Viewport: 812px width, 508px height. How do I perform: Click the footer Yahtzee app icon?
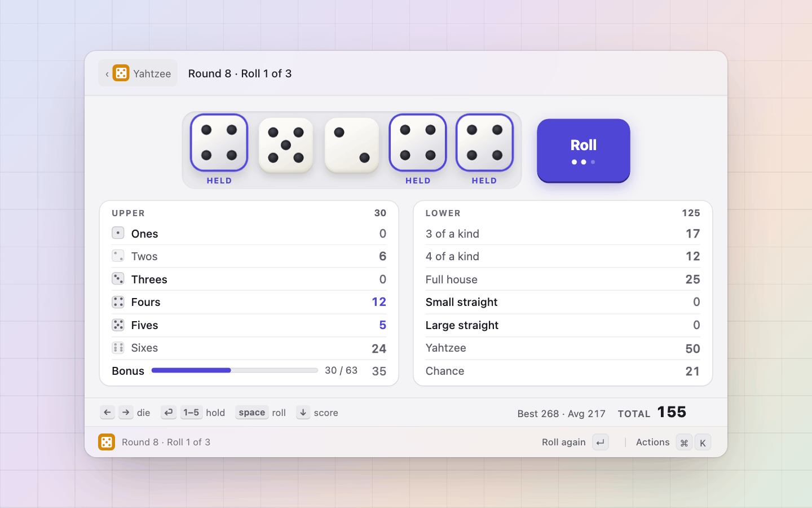pyautogui.click(x=107, y=442)
